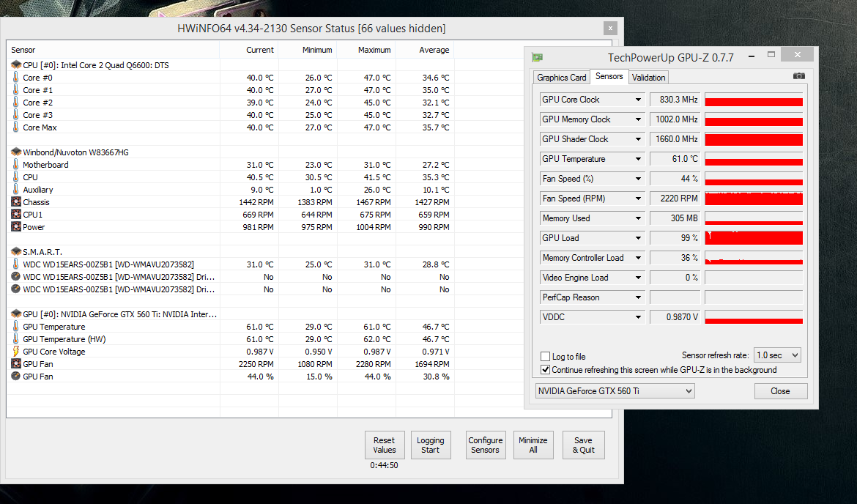
Task: Open GPU Load sensor dropdown
Action: (x=638, y=238)
